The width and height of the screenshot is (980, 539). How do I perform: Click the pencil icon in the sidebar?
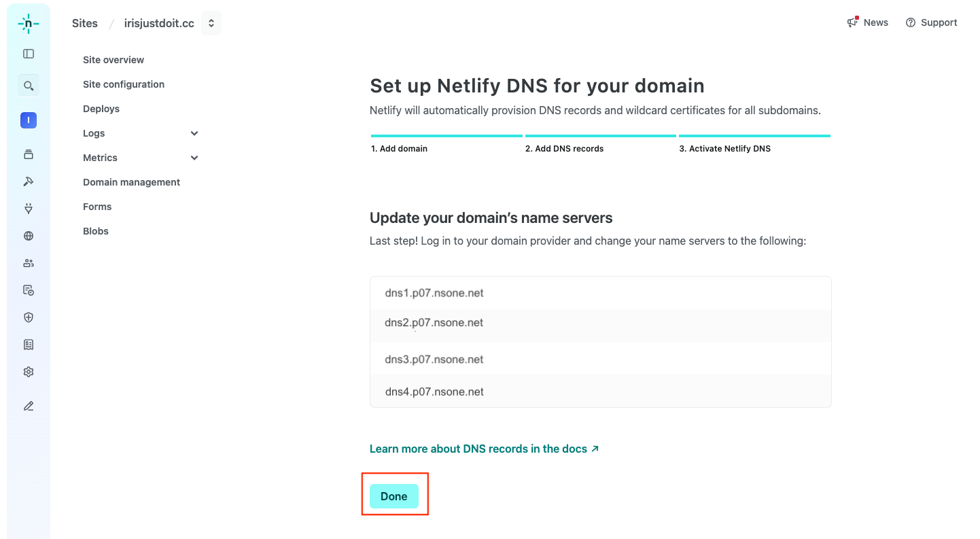point(29,406)
